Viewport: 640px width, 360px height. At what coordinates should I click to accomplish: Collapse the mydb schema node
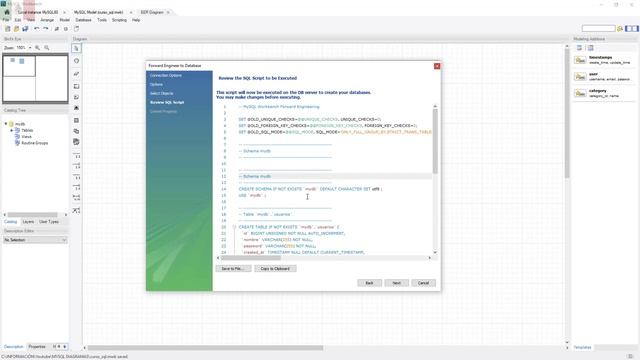(6, 124)
